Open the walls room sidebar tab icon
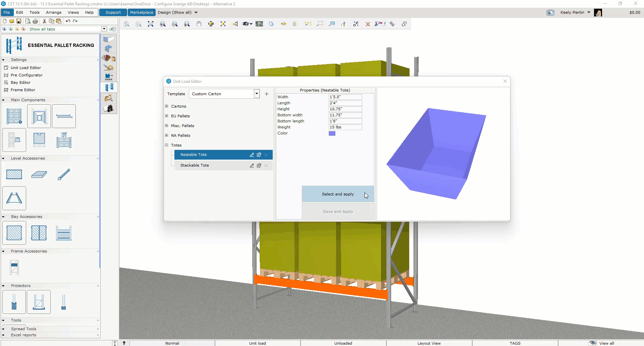This screenshot has height=346, width=644. coord(109,39)
